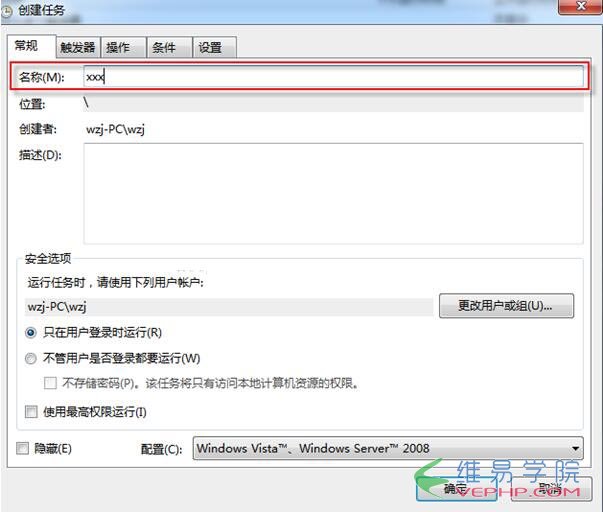Click the 取消 button

551,489
